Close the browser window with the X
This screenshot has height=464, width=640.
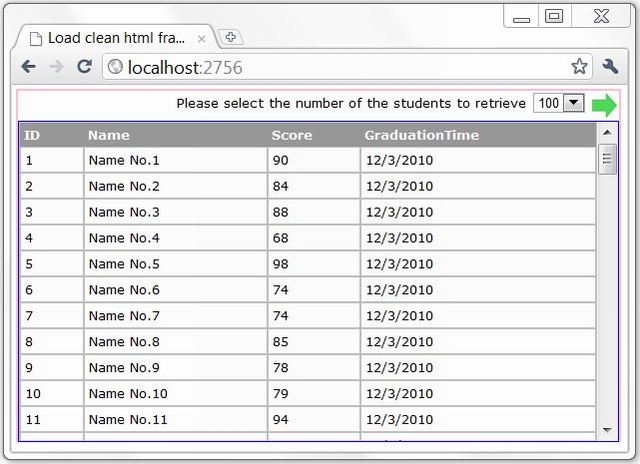[601, 17]
